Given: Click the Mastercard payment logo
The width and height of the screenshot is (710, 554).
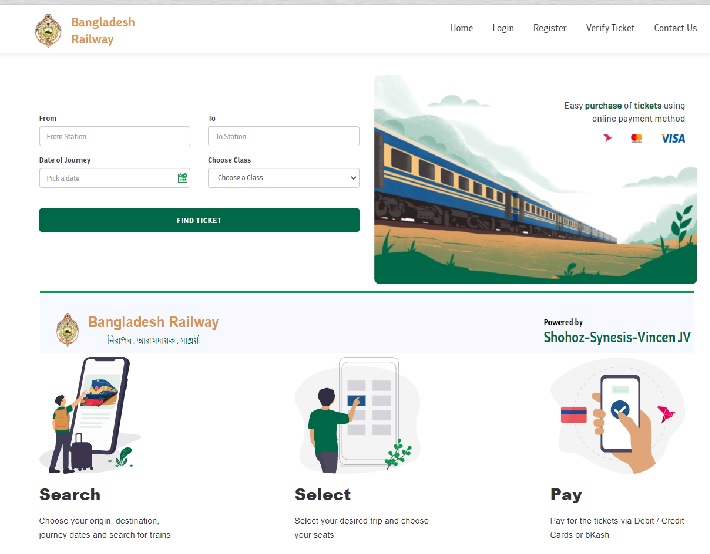Looking at the screenshot, I should tap(637, 138).
